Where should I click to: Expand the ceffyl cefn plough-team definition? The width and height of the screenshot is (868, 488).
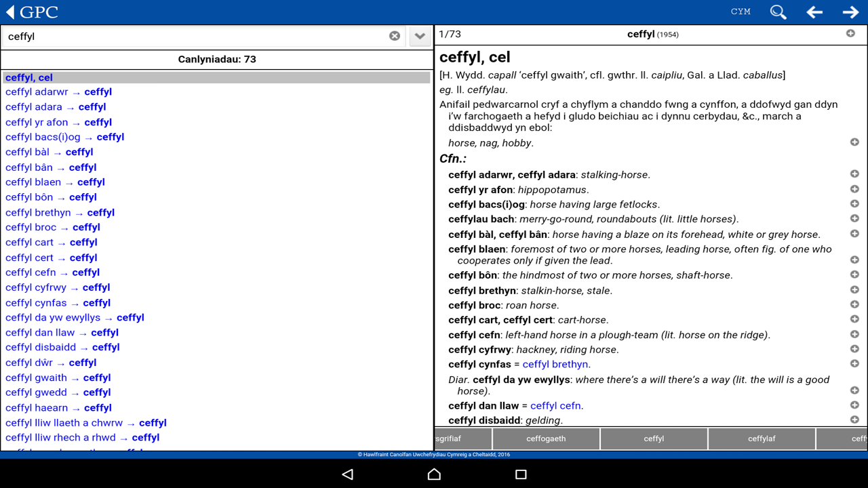tap(854, 333)
